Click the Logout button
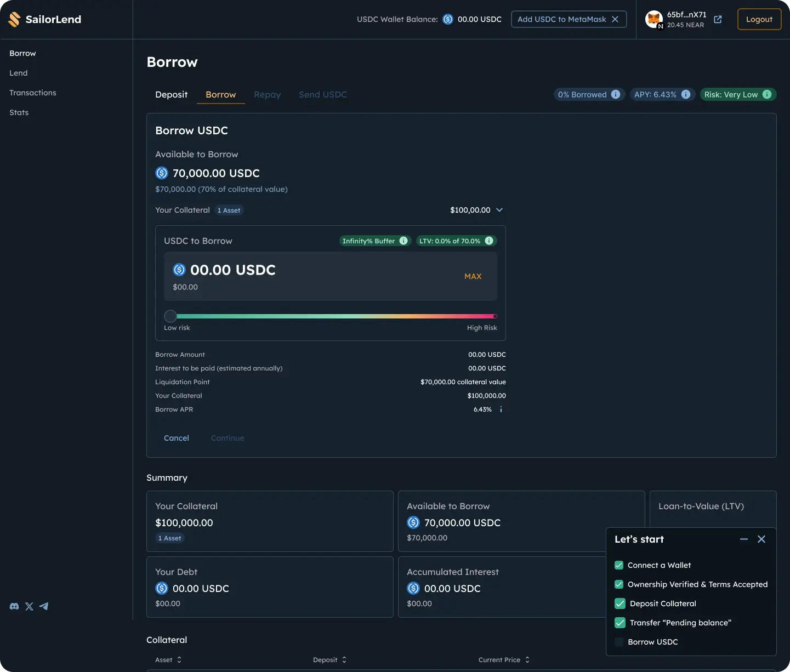The width and height of the screenshot is (790, 672). coord(759,19)
